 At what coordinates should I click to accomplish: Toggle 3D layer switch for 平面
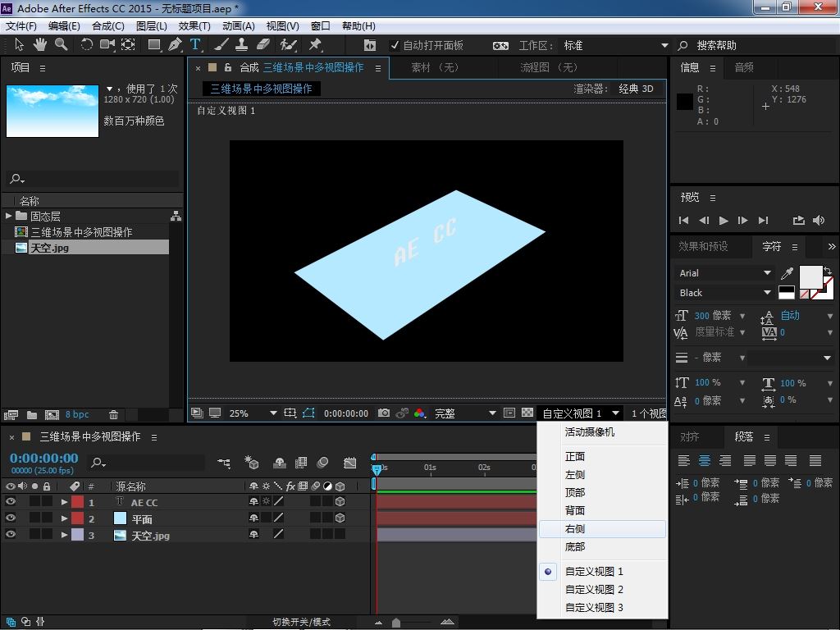340,518
